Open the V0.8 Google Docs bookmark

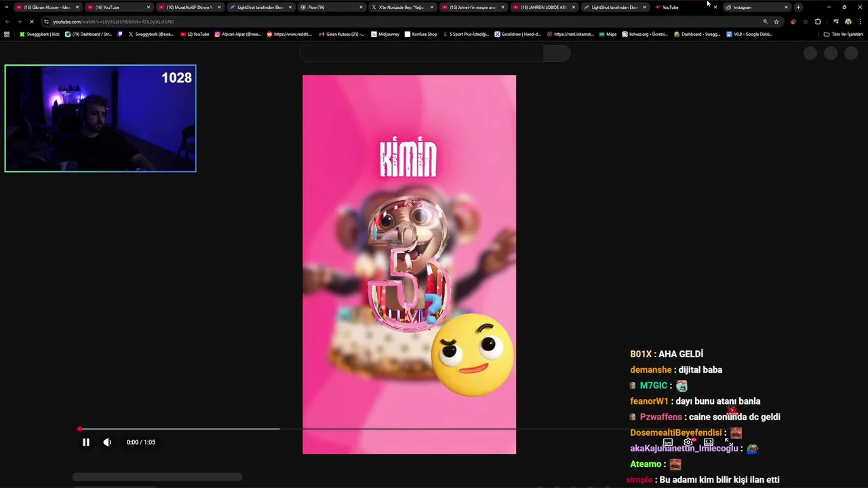(x=749, y=34)
